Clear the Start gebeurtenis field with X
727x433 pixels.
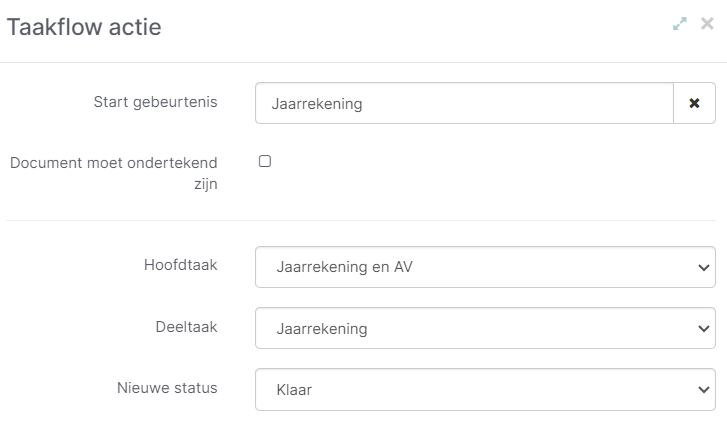[x=695, y=103]
